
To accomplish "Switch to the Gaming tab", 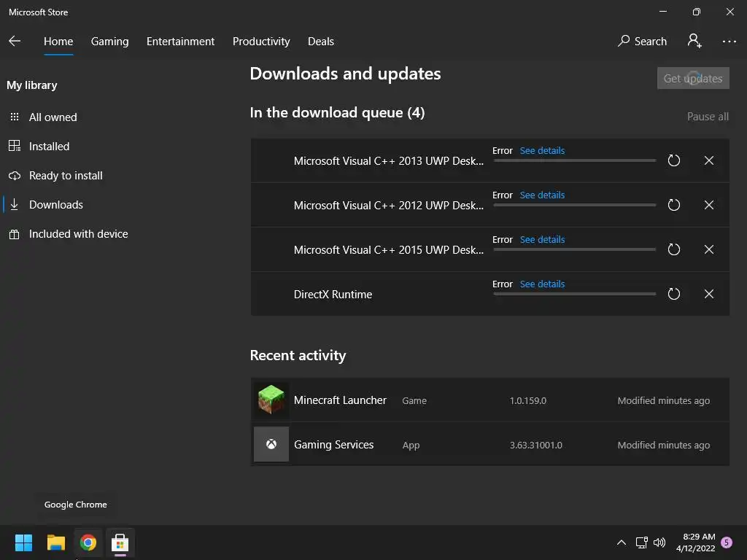I will [110, 42].
